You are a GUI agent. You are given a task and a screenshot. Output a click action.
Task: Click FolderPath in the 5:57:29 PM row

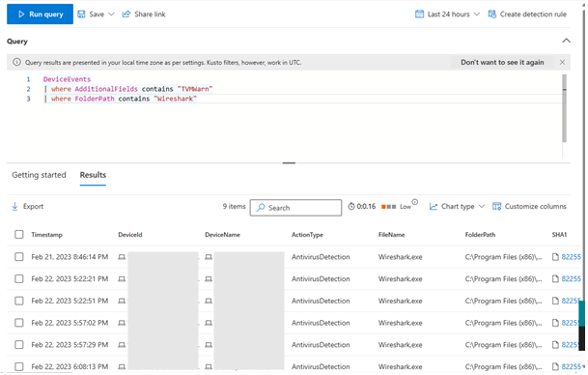[x=503, y=345]
